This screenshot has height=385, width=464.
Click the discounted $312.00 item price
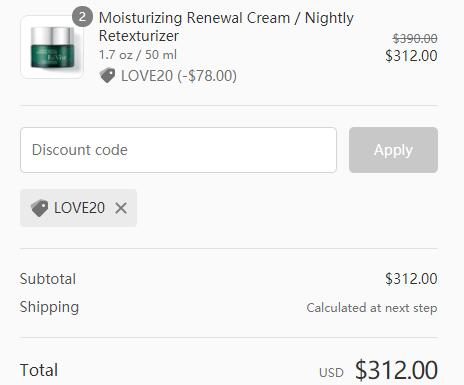pos(411,56)
